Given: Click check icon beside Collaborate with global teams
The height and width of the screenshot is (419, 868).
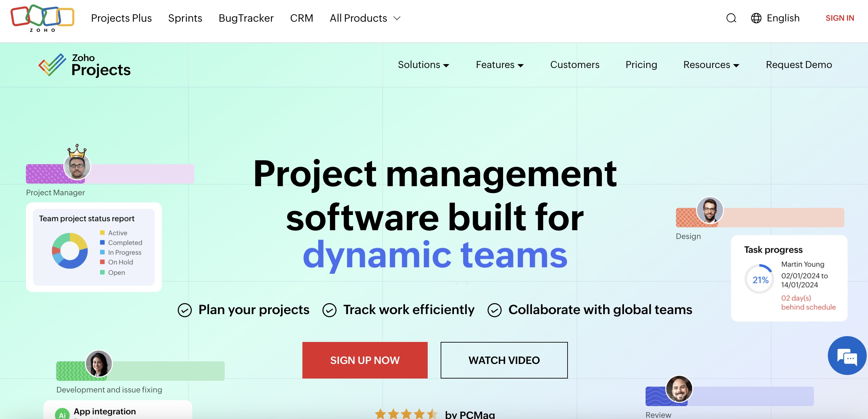Looking at the screenshot, I should pos(494,310).
